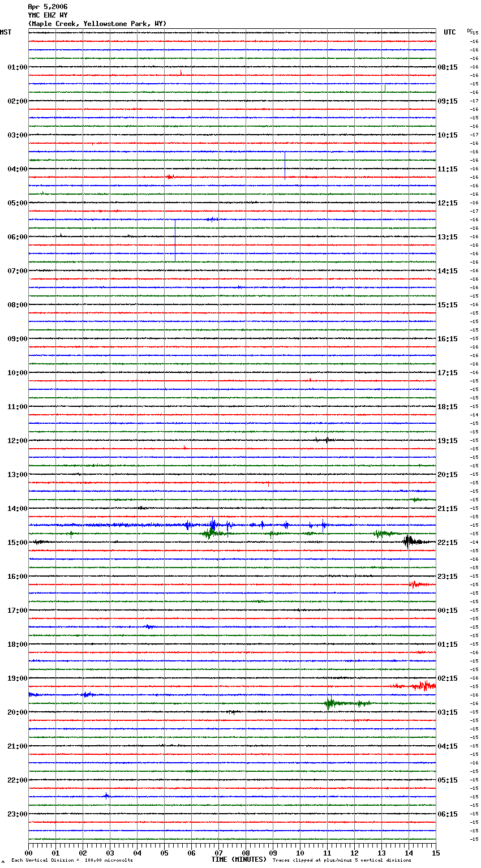Select the '13:00' MST time label
This screenshot has height=868, width=481.
[x=18, y=475]
